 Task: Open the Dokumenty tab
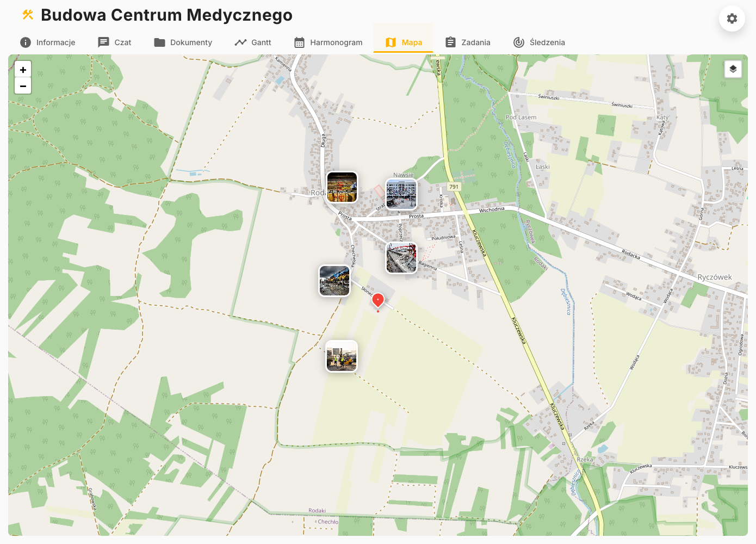coord(183,42)
